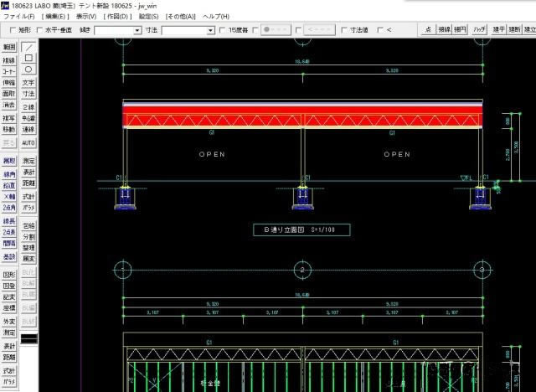Image resolution: width=536 pixels, height=392 pixels.
Task: Toggle the 水平・垂直 checkbox
Action: (x=41, y=30)
